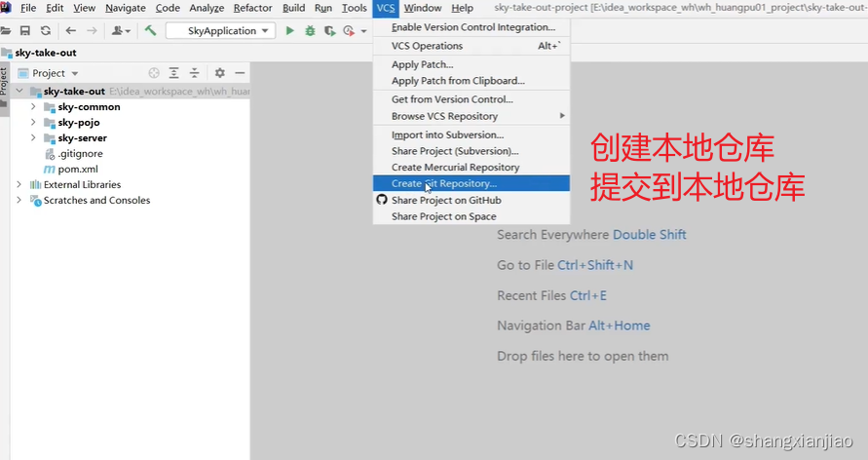Open the Analyze menu
This screenshot has height=460, width=868.
click(x=207, y=8)
